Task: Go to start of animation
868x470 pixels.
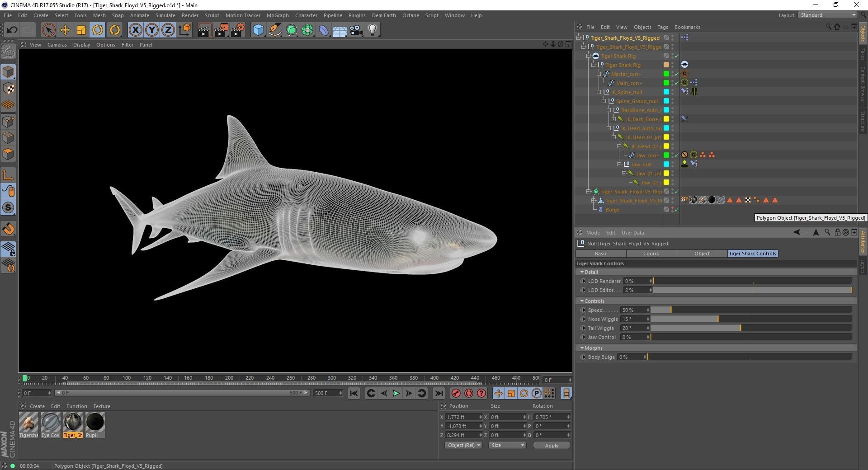Action: (x=354, y=393)
